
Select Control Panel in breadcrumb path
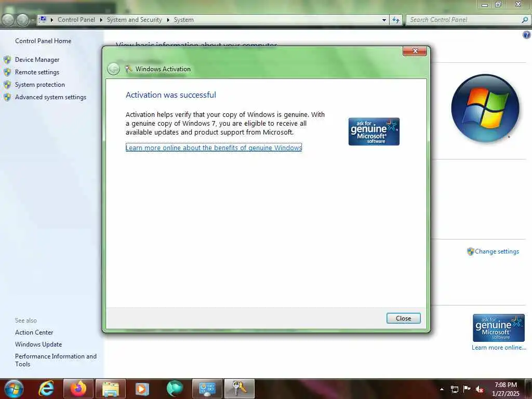click(76, 20)
